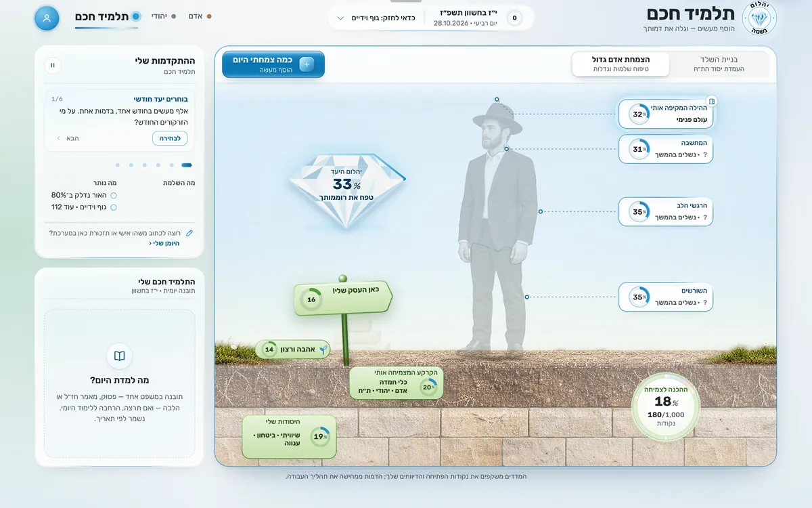
Task: Switch to בניית השלד tab
Action: [x=719, y=64]
